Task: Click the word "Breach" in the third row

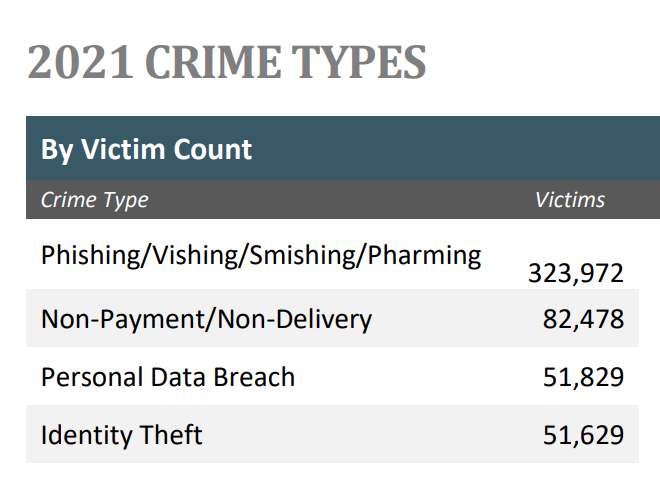Action: pyautogui.click(x=253, y=378)
